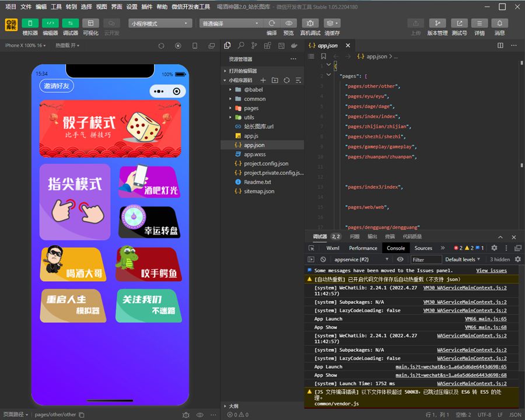Screen dimensions: 525x420
Task: Expand the pages folder in file tree
Action: [251, 108]
